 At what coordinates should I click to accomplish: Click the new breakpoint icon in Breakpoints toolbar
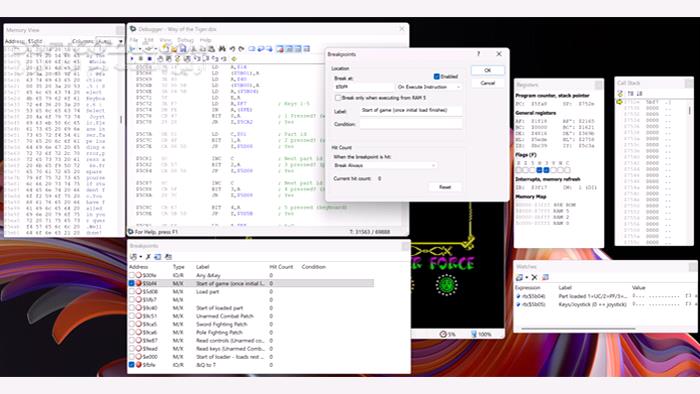133,257
